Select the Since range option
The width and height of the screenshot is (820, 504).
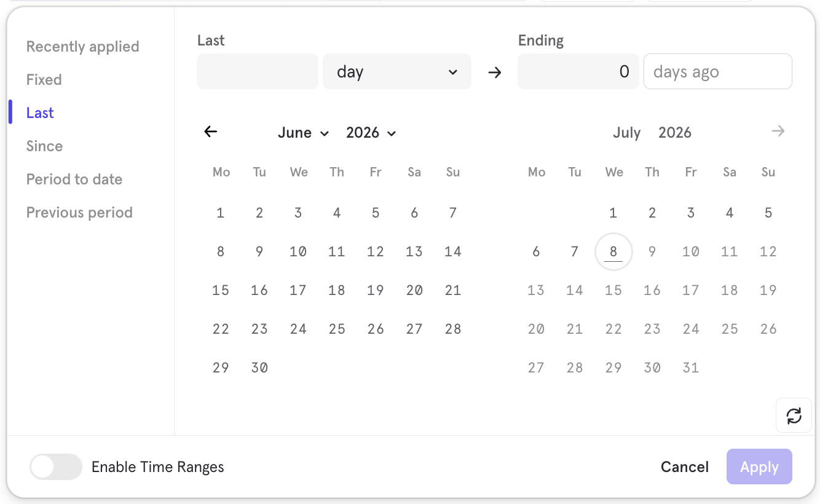(44, 146)
